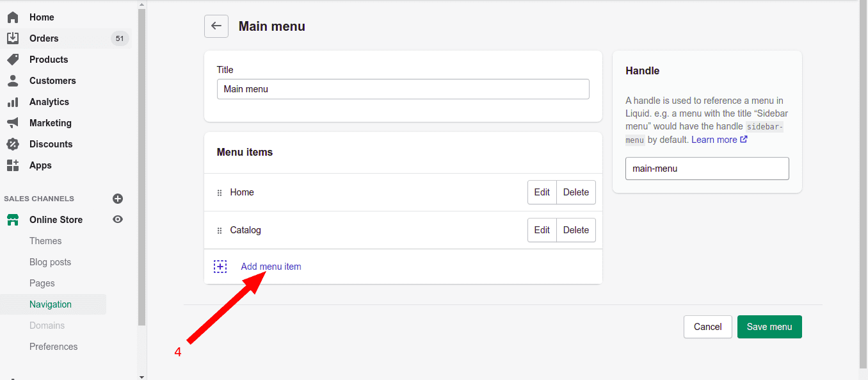Click the Analytics bar chart icon
Screen dimensions: 868x380
click(13, 102)
